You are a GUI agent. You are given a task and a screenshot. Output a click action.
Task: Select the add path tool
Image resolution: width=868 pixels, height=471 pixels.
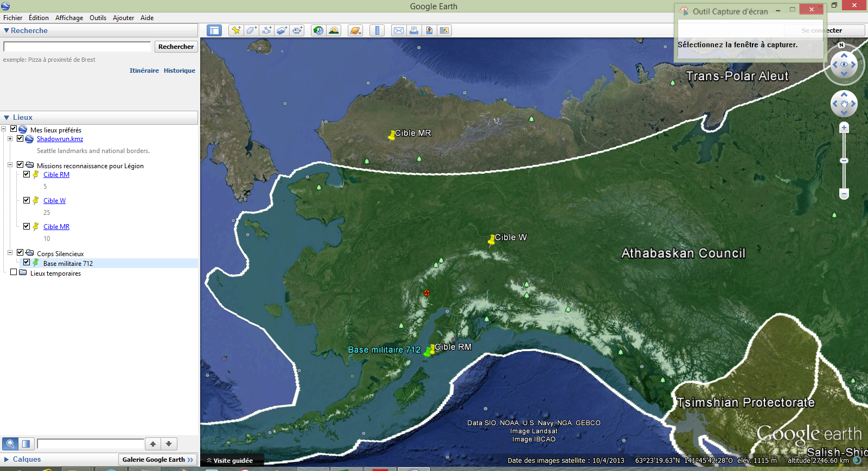[266, 30]
